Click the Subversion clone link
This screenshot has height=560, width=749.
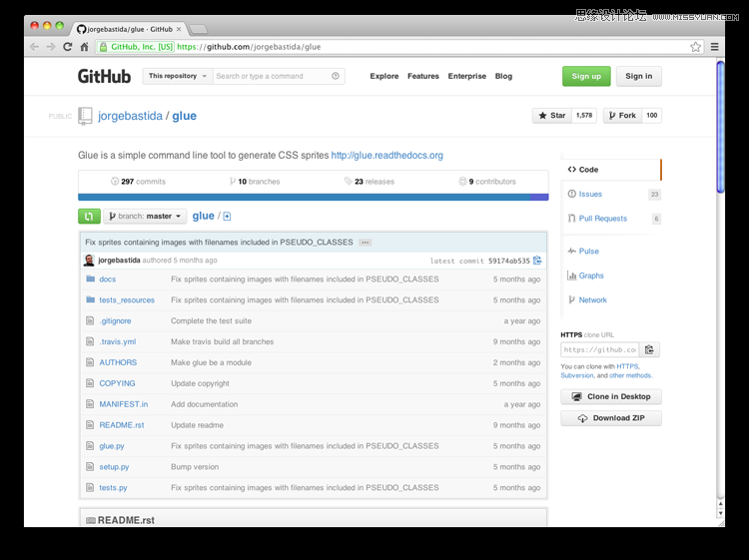coord(577,375)
